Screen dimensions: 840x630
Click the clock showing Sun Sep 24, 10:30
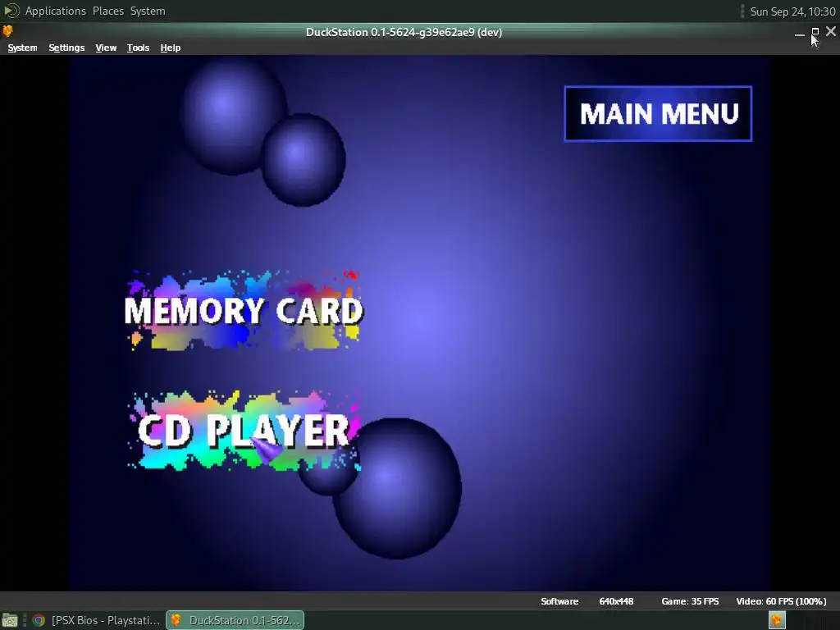(x=792, y=11)
